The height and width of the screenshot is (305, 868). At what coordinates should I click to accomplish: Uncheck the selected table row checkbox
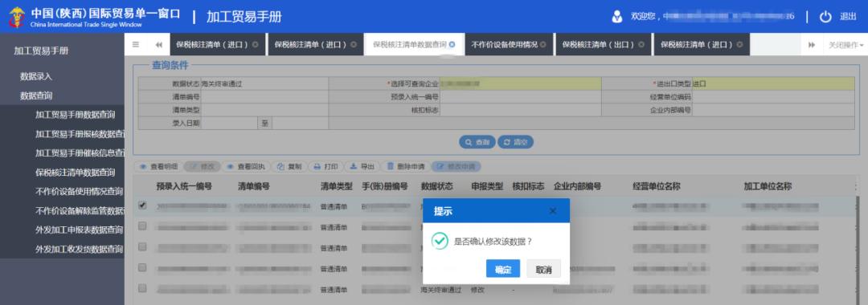coord(142,205)
